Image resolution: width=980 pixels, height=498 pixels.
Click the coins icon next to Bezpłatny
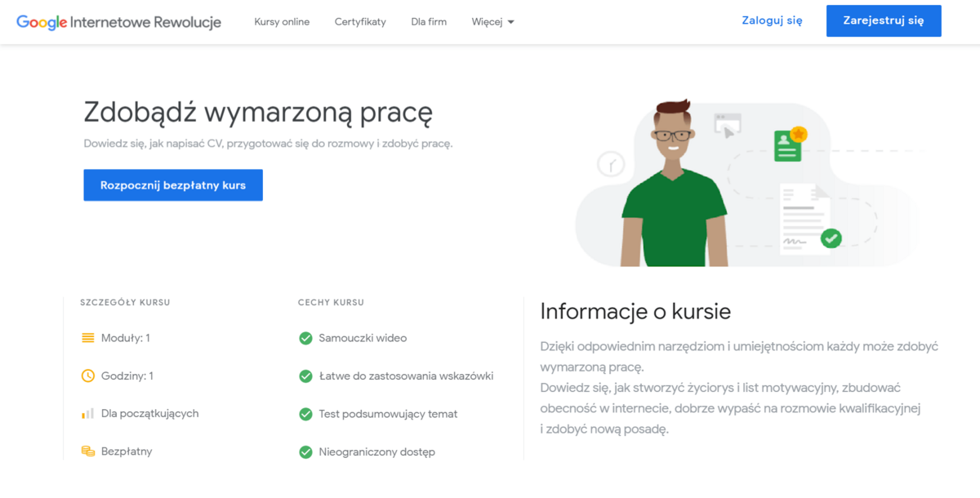tap(88, 451)
